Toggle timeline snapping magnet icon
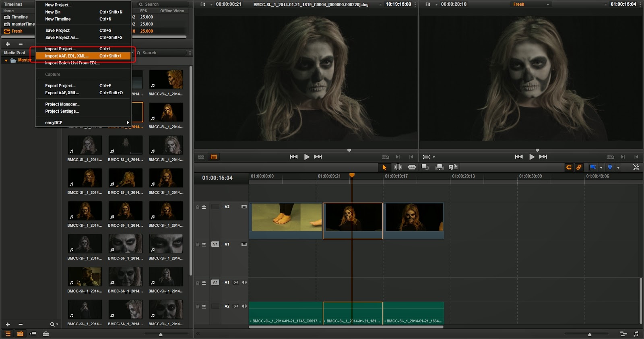 [569, 167]
